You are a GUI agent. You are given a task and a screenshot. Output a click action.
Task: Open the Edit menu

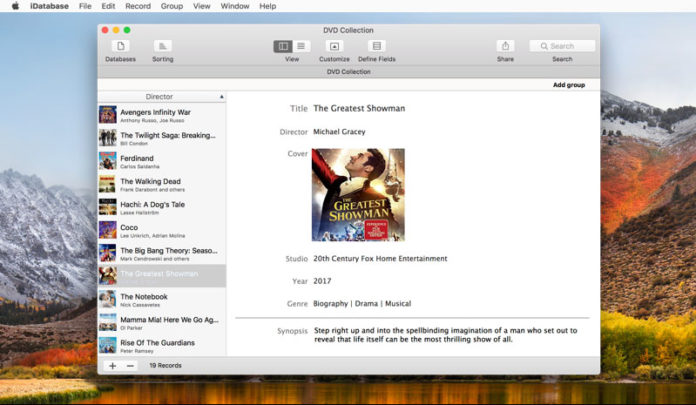coord(108,6)
